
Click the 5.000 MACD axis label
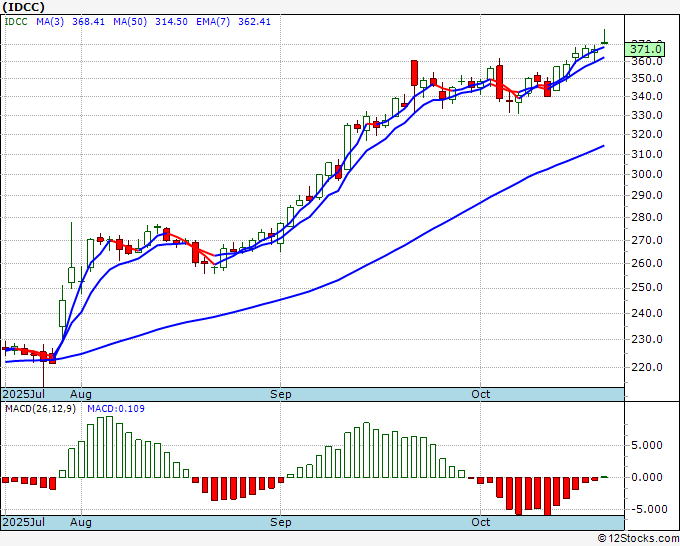coord(647,445)
